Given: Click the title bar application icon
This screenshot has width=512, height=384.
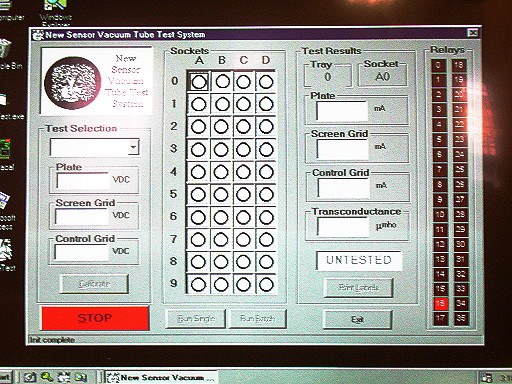Looking at the screenshot, I should point(38,35).
